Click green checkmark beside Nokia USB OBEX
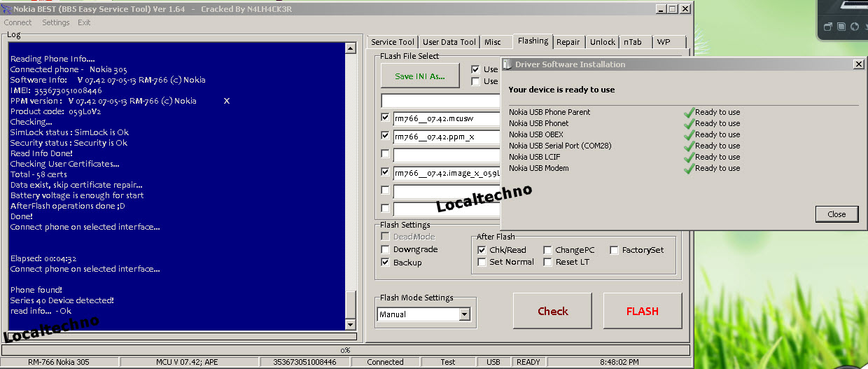 (689, 134)
